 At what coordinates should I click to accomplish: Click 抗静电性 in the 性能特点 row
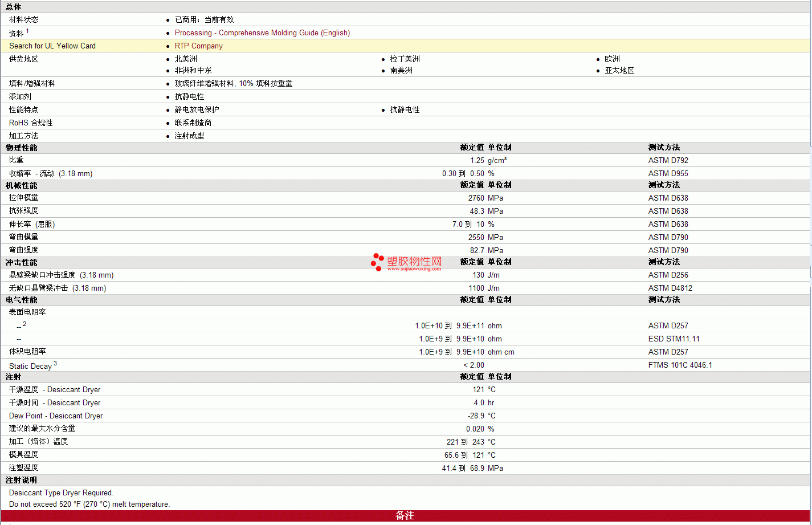(405, 110)
